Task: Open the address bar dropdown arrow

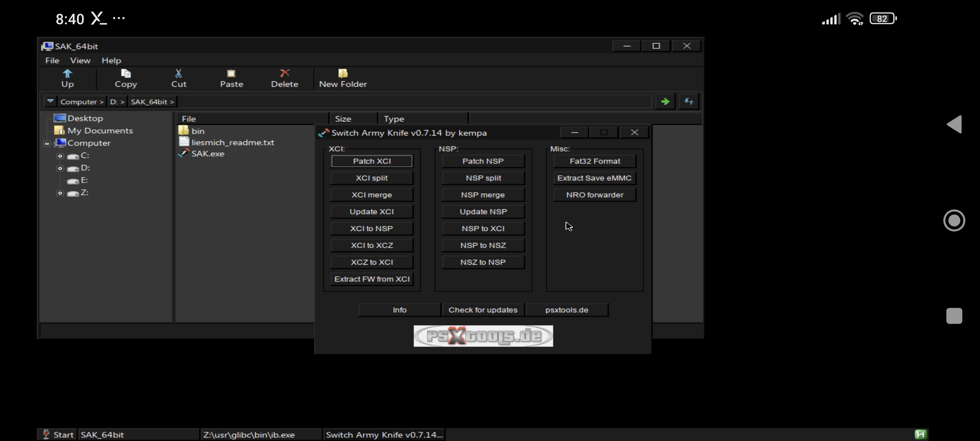Action: click(x=50, y=102)
